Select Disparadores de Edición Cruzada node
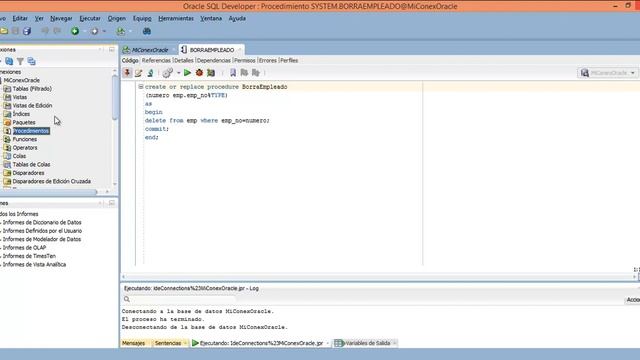Screen dimensions: 640x360 click(x=51, y=181)
